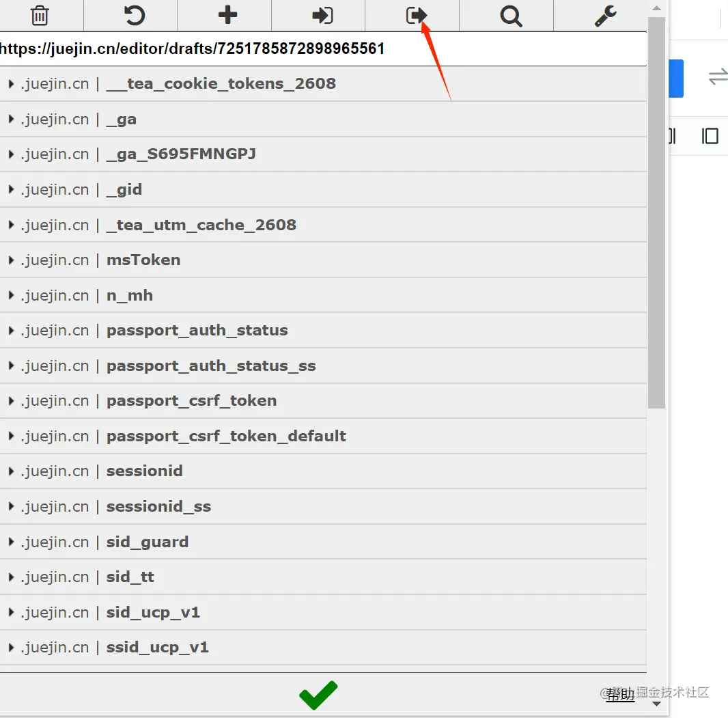Reset cookies using the undo arrow icon
This screenshot has width=728, height=718.
(134, 15)
